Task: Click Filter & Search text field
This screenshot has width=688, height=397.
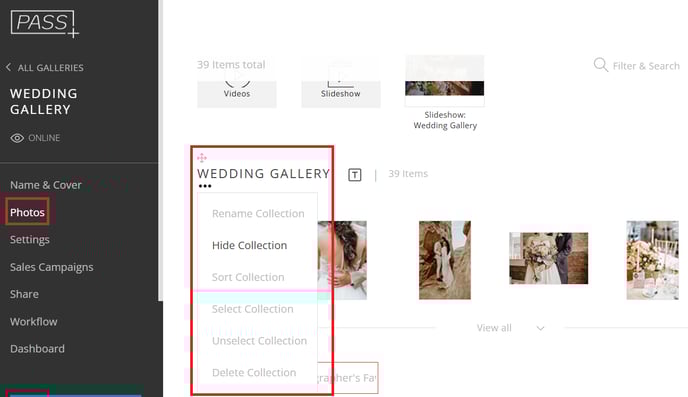Action: 646,66
